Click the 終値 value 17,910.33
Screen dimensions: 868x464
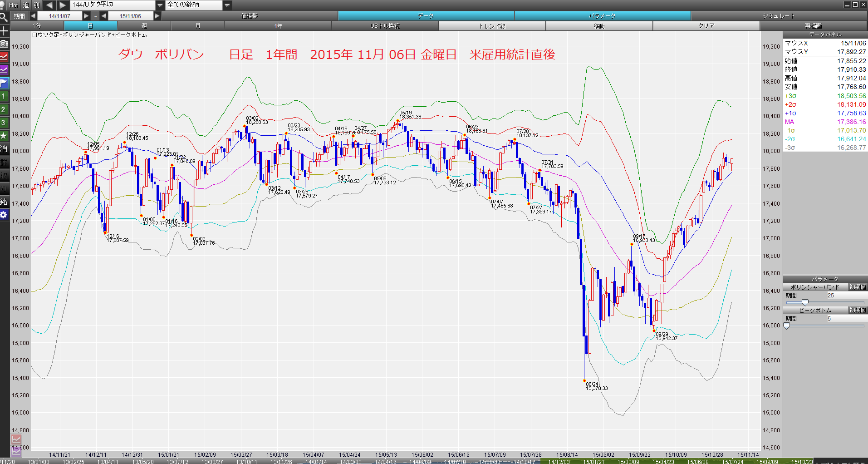point(851,69)
